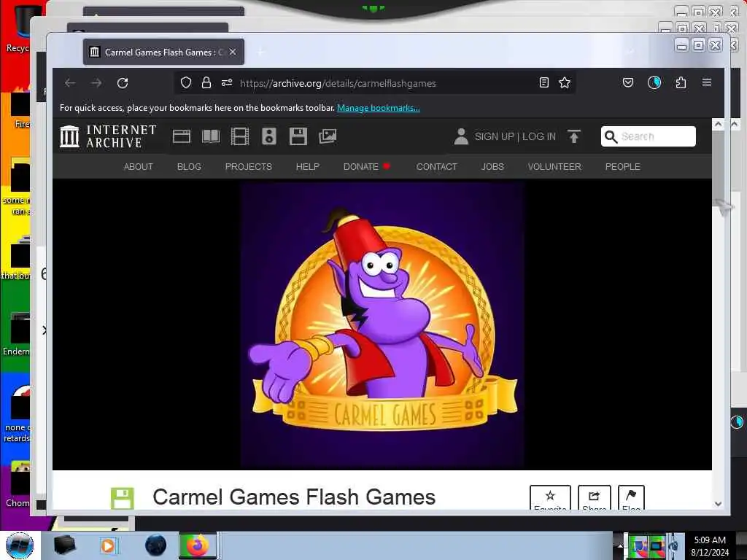Reload the archive.org page

pyautogui.click(x=123, y=83)
